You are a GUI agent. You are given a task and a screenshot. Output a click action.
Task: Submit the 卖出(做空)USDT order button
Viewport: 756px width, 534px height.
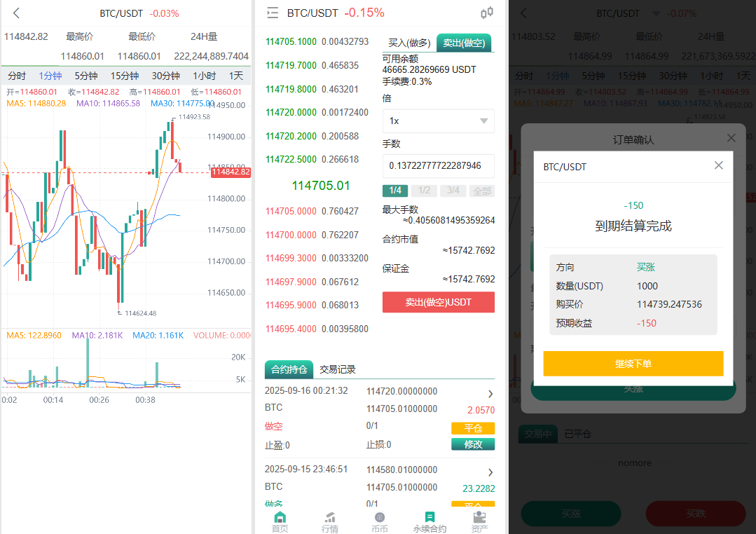point(439,303)
